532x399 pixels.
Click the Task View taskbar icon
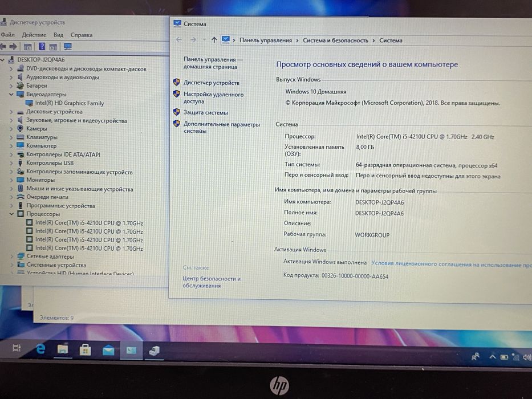click(x=17, y=348)
